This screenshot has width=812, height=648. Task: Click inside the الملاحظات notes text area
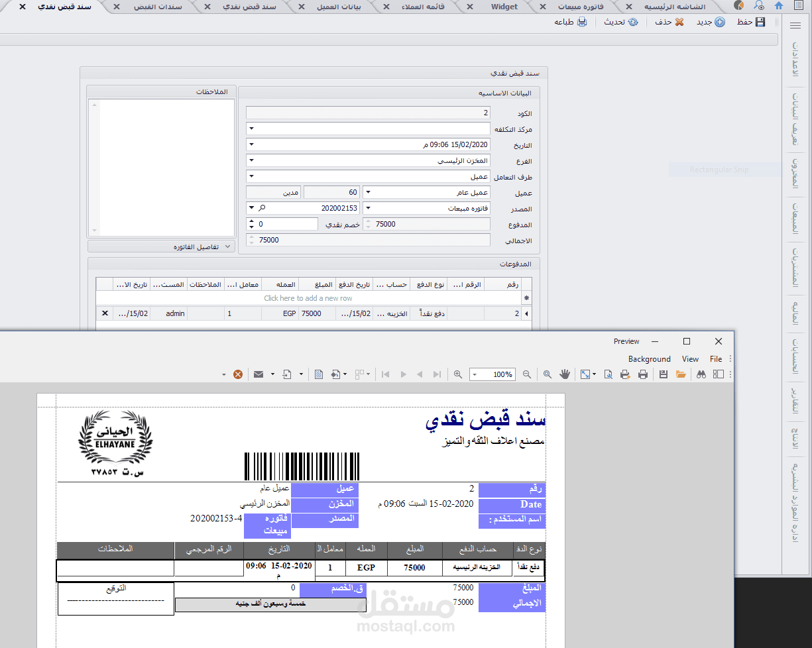pyautogui.click(x=161, y=167)
